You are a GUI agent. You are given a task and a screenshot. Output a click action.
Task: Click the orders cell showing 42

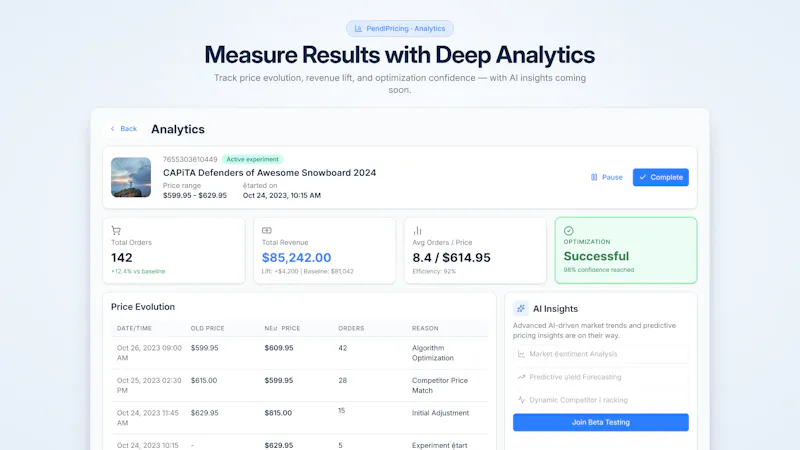[x=342, y=348]
